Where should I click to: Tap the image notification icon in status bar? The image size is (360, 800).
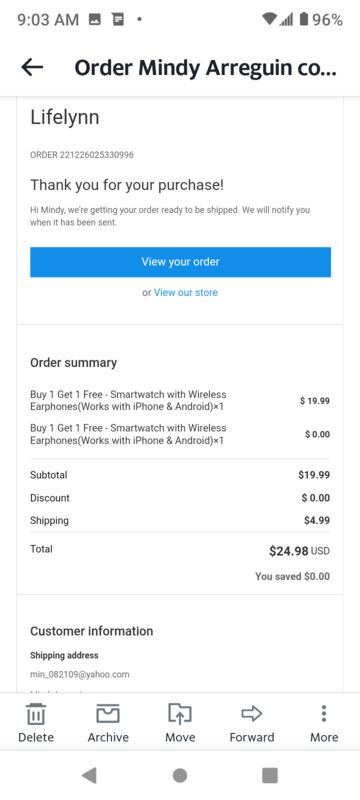click(94, 20)
